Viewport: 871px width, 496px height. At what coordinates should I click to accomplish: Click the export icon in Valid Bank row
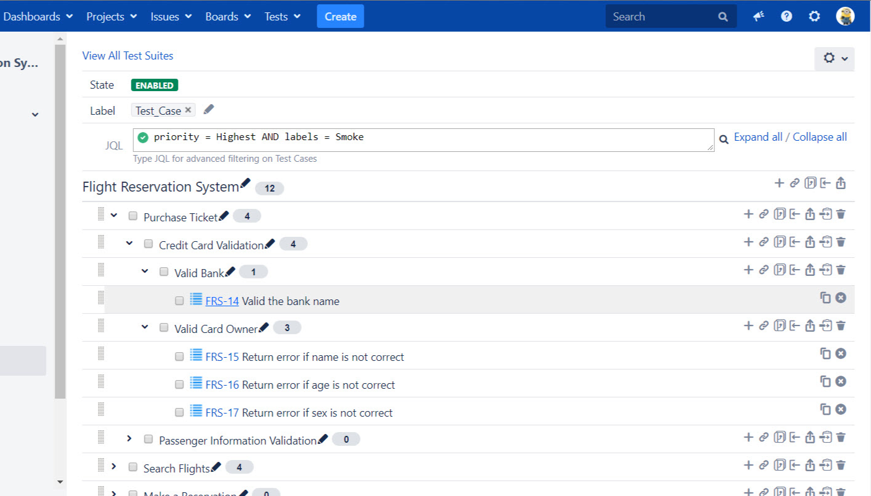tap(810, 270)
